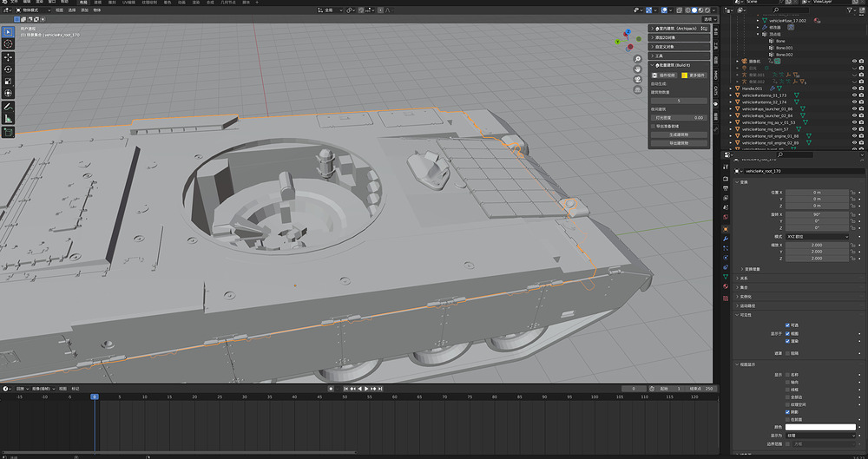This screenshot has height=459, width=868.
Task: Pick the Add Cube tool
Action: [8, 133]
